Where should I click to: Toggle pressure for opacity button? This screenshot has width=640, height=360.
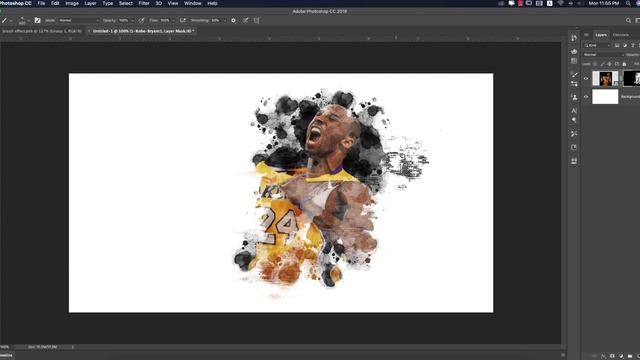(x=141, y=20)
